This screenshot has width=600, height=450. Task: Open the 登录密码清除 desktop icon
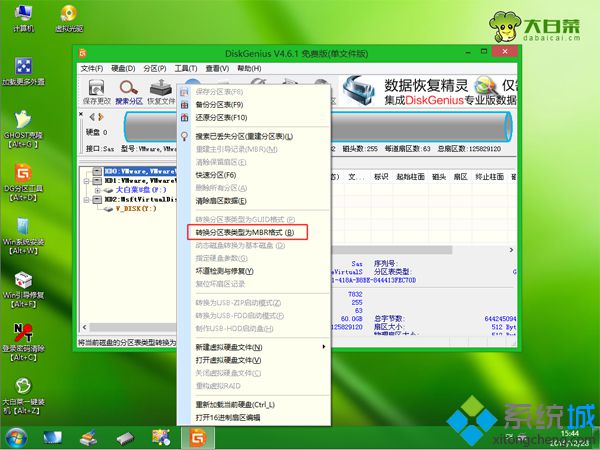tap(23, 342)
